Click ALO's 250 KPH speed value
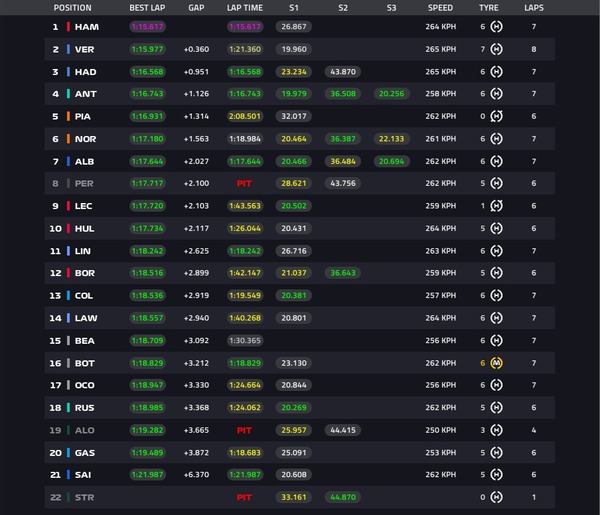The image size is (600, 515). [441, 430]
